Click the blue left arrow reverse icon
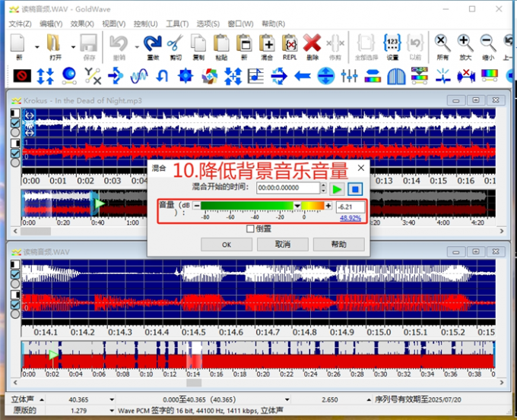This screenshot has height=420, width=517. 303,76
